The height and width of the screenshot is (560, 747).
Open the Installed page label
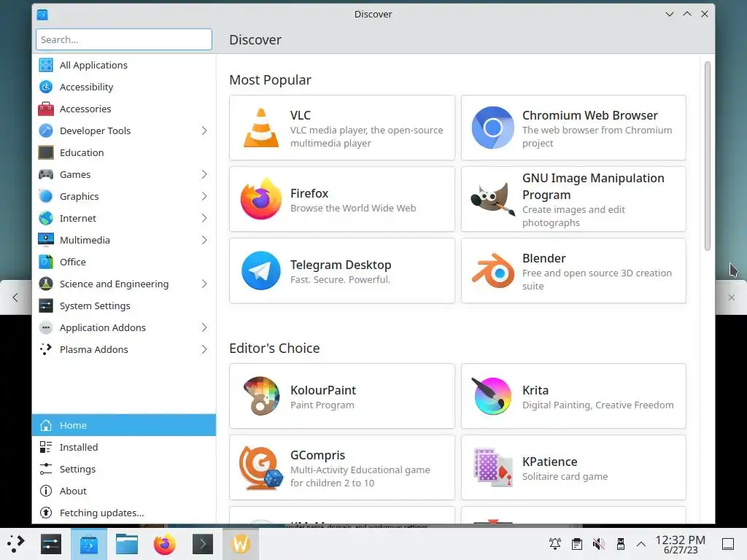[79, 447]
